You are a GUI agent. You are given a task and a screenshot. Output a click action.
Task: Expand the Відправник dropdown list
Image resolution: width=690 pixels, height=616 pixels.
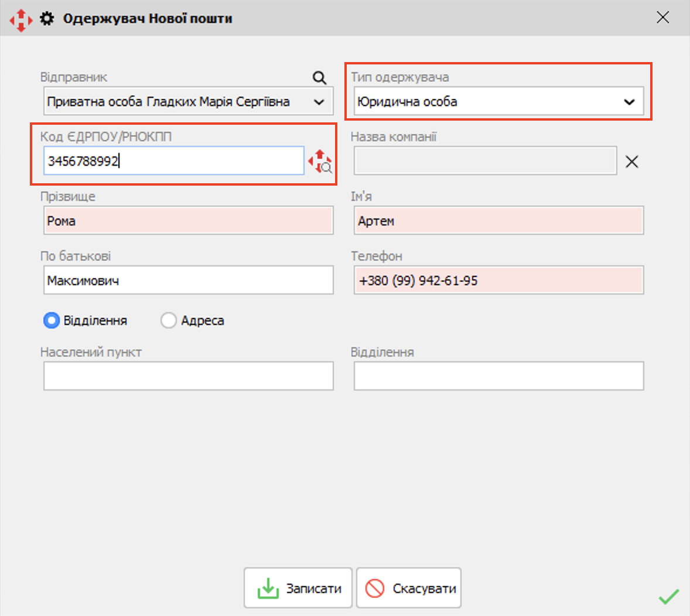pos(319,102)
